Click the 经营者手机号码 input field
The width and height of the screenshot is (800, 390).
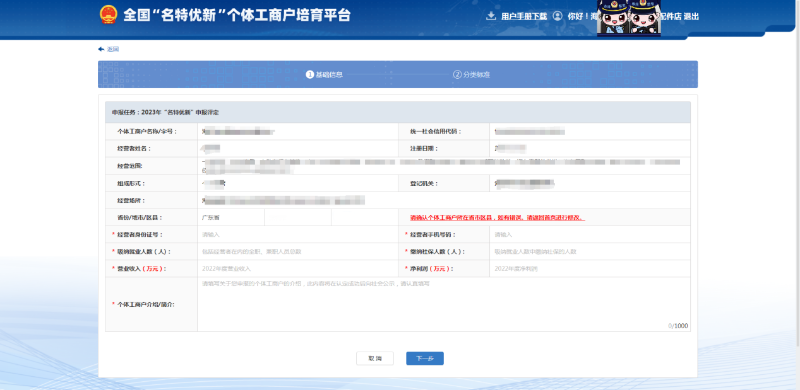(x=590, y=235)
